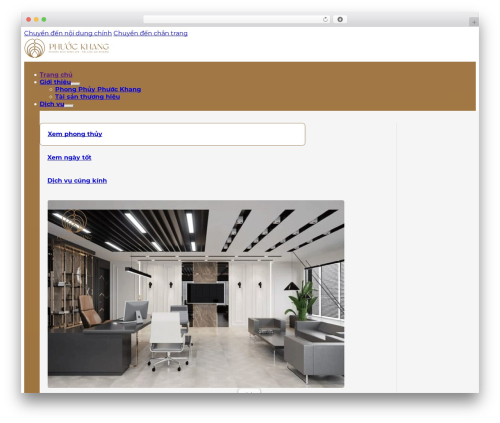This screenshot has height=423, width=500.
Task: Click the reload icon in the address bar
Action: pos(325,20)
